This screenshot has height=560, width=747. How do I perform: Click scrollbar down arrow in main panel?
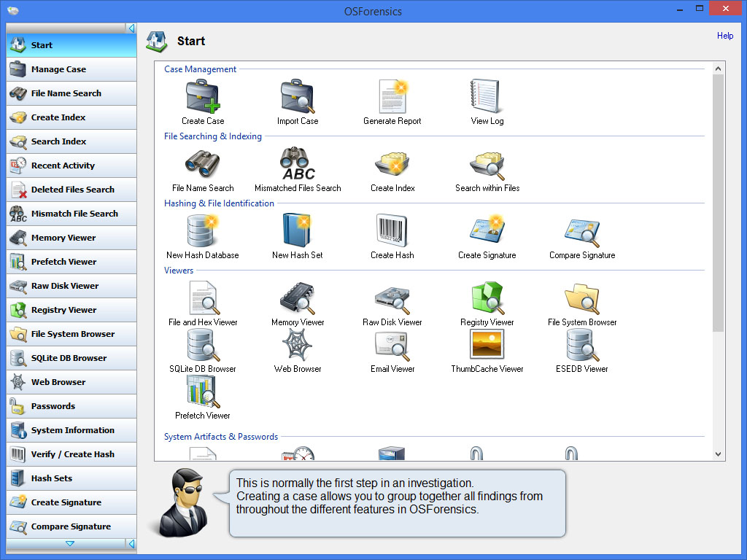click(718, 454)
